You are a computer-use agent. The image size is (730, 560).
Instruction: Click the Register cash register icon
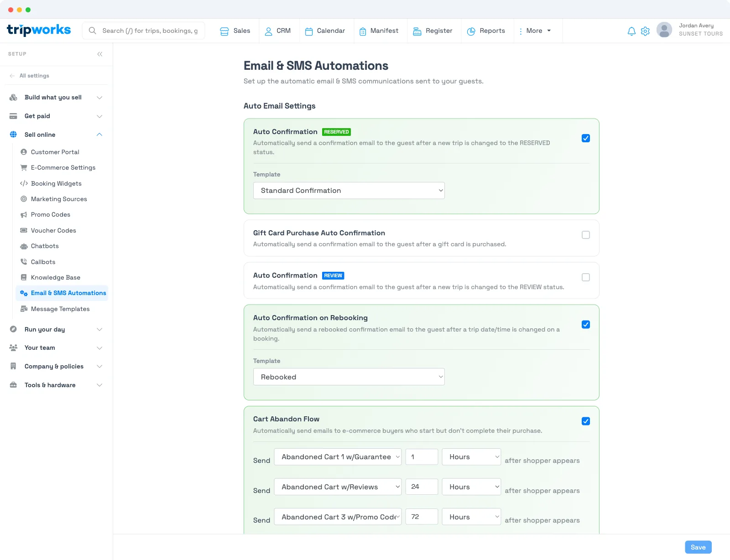tap(417, 31)
